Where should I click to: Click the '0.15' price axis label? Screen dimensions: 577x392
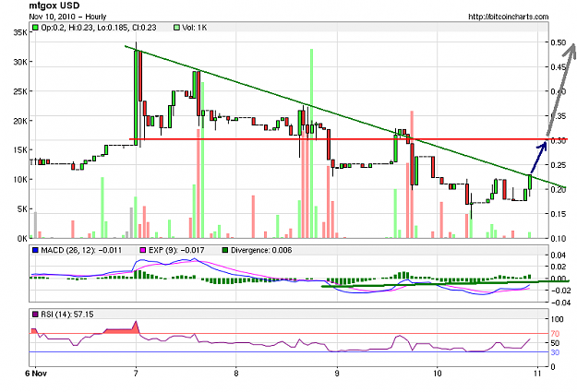coord(559,214)
